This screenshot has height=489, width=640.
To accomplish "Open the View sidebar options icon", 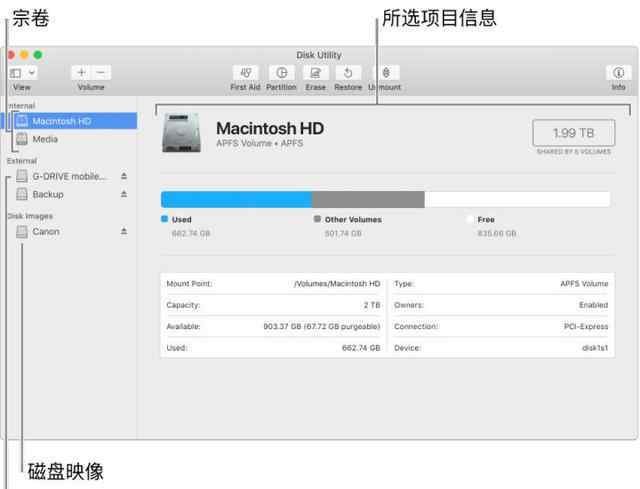I will [16, 73].
